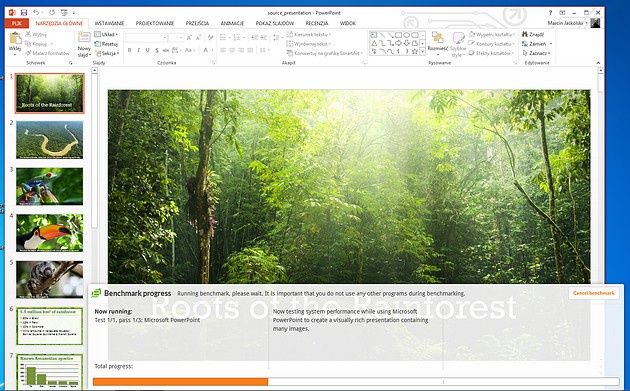Click the Cancel benchmark button
Screen dimensions: 630x391
[x=593, y=293]
